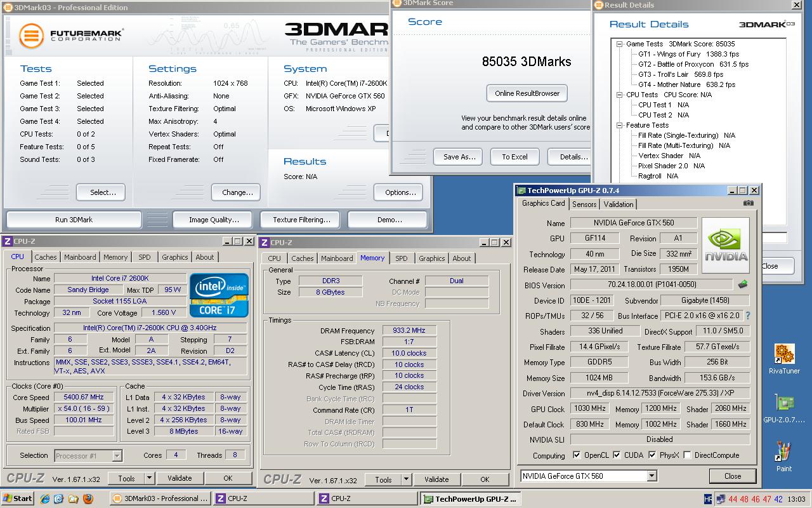The image size is (812, 508).
Task: Switch to Sensors tab in GPU-Z
Action: (x=584, y=204)
